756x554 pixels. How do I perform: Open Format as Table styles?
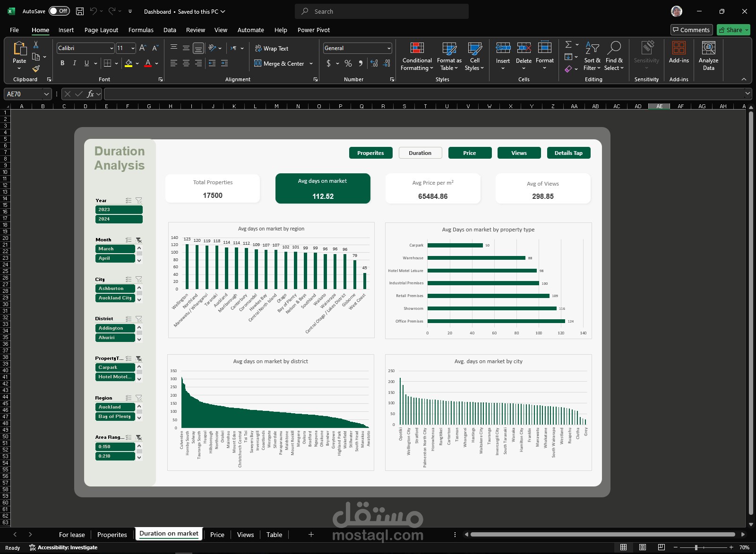(448, 55)
